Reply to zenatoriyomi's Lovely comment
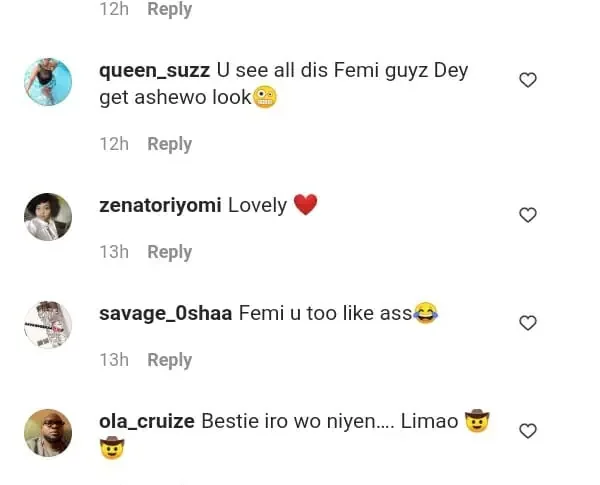 click(169, 252)
